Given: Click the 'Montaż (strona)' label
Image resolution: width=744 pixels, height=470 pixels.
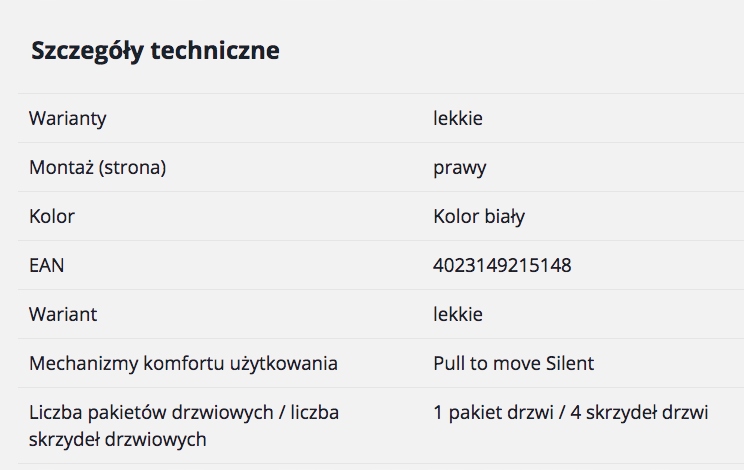Looking at the screenshot, I should 97,167.
